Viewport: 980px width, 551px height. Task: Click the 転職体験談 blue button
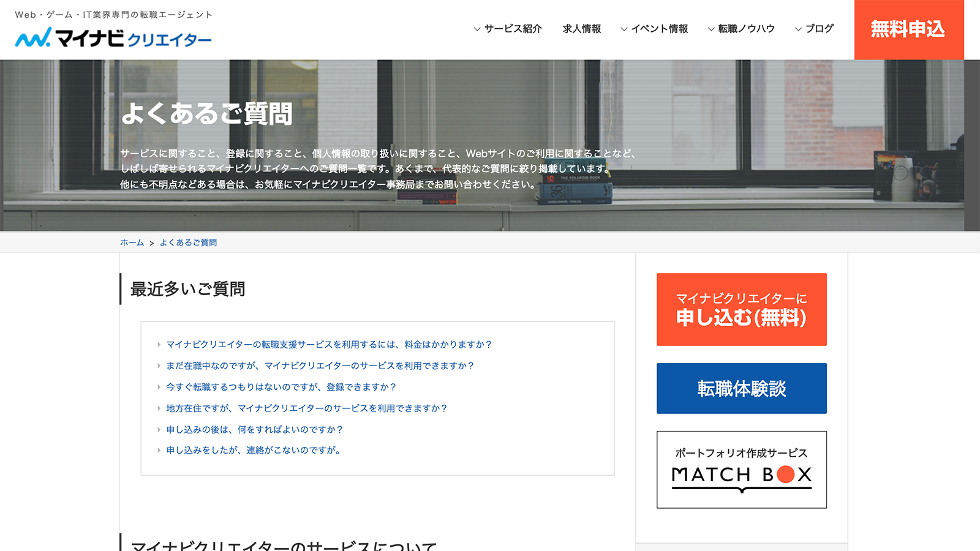tap(742, 388)
